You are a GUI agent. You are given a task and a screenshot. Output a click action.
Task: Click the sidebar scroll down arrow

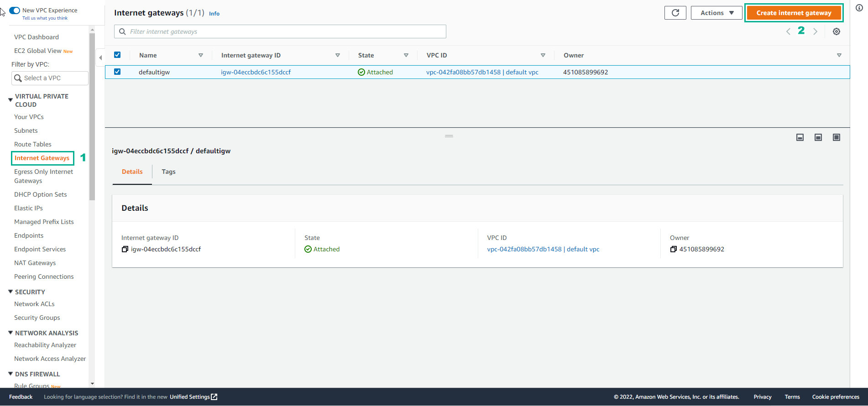(92, 384)
